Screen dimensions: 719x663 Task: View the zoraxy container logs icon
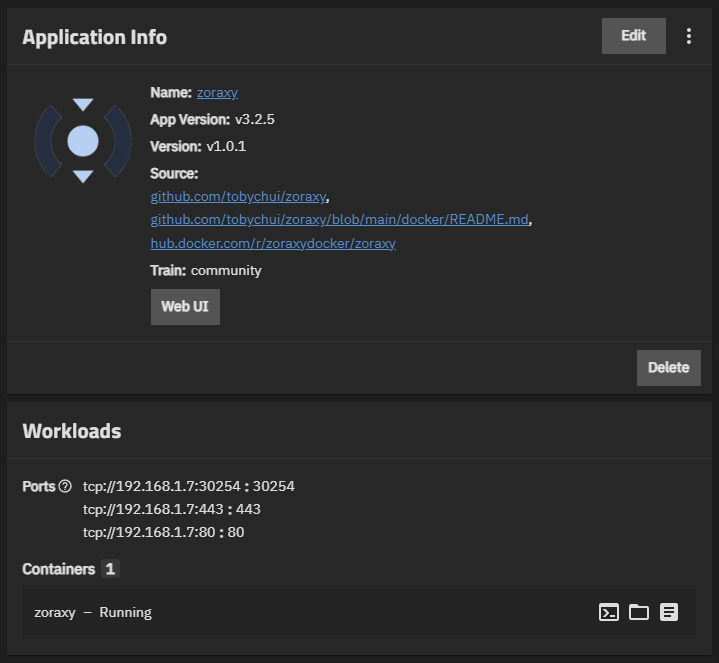tap(669, 612)
